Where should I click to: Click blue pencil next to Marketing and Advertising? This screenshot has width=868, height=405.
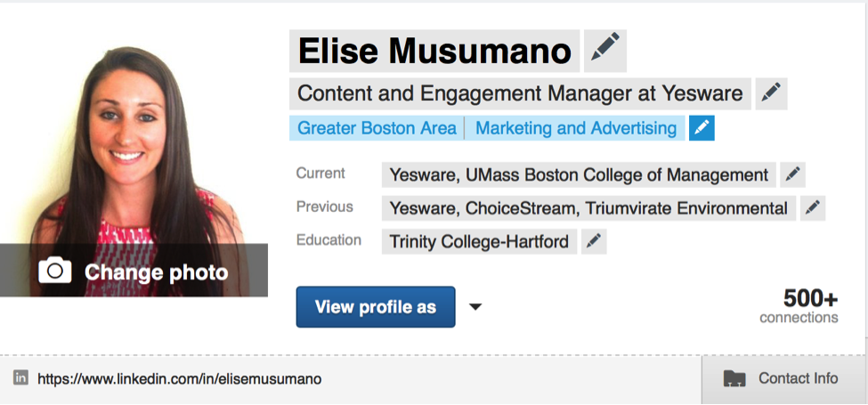[702, 128]
